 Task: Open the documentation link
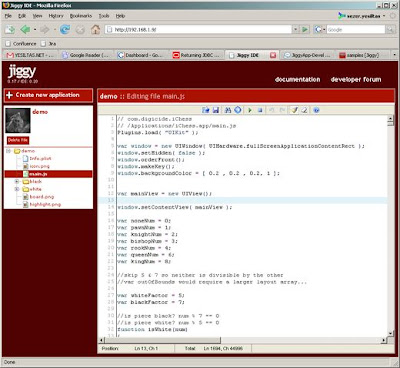297,79
